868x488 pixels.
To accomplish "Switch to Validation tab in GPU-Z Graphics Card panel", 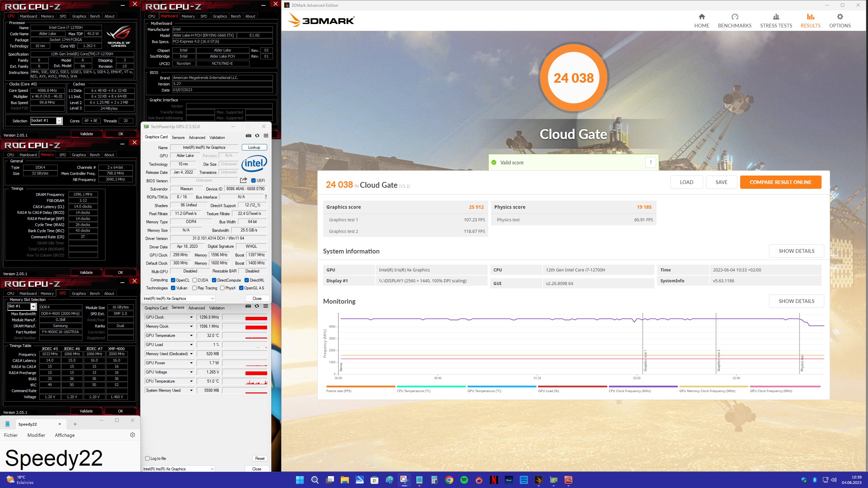I will click(x=217, y=138).
